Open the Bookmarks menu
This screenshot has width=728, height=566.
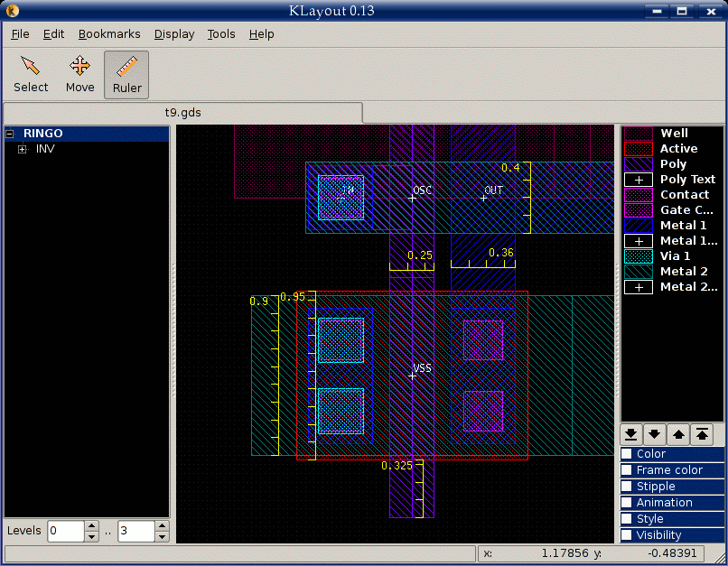click(x=109, y=34)
